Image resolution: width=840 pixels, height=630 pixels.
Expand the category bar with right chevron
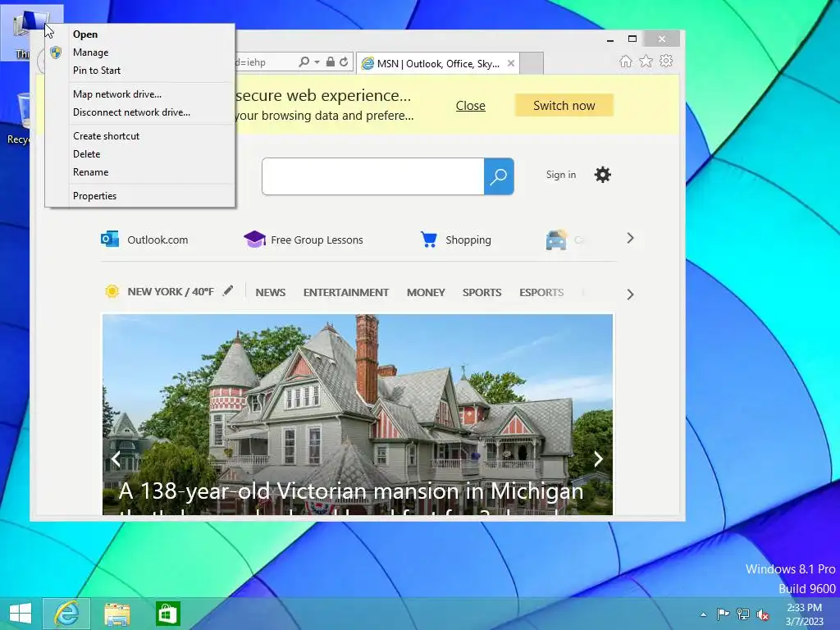[630, 294]
